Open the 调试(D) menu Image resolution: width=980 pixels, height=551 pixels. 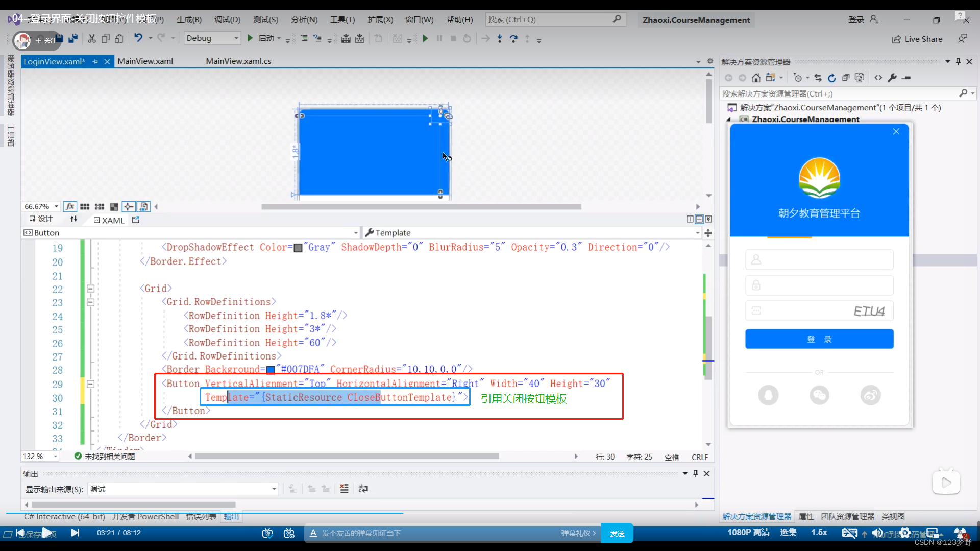227,20
